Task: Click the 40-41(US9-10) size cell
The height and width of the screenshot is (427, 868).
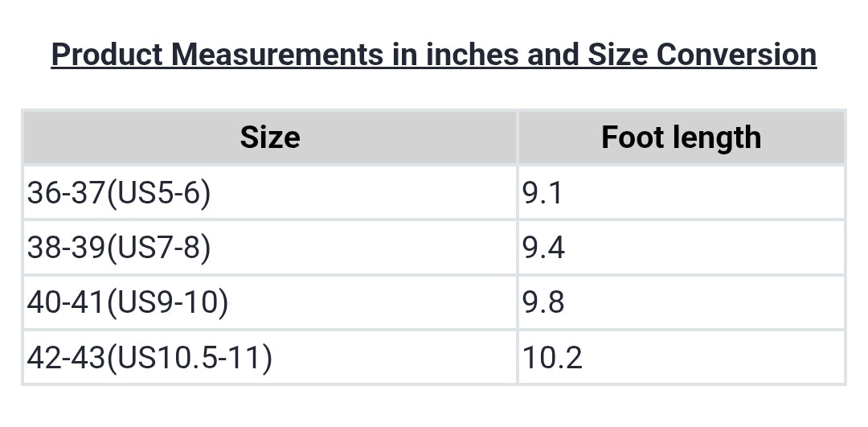Action: [128, 302]
